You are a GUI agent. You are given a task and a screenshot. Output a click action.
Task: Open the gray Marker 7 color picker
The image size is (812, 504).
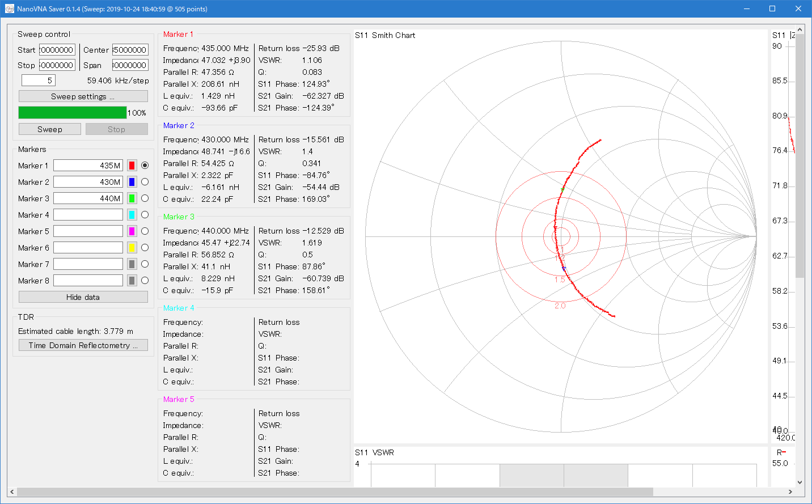point(132,264)
